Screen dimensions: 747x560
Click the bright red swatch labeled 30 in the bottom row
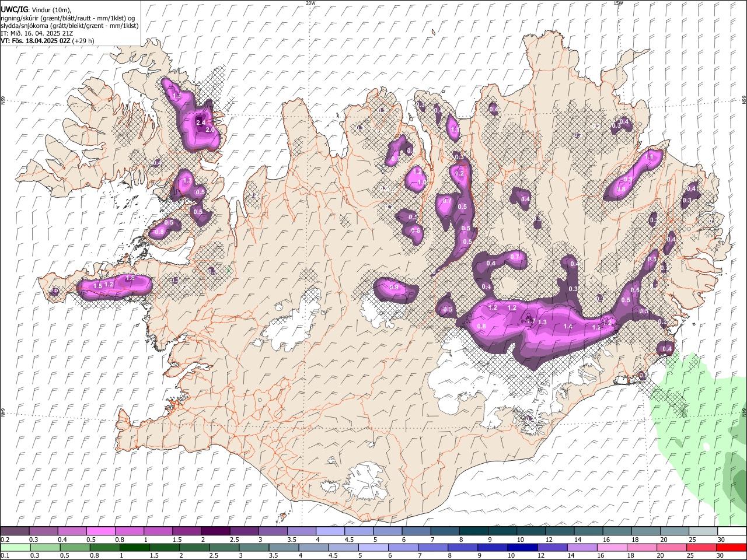pyautogui.click(x=731, y=548)
